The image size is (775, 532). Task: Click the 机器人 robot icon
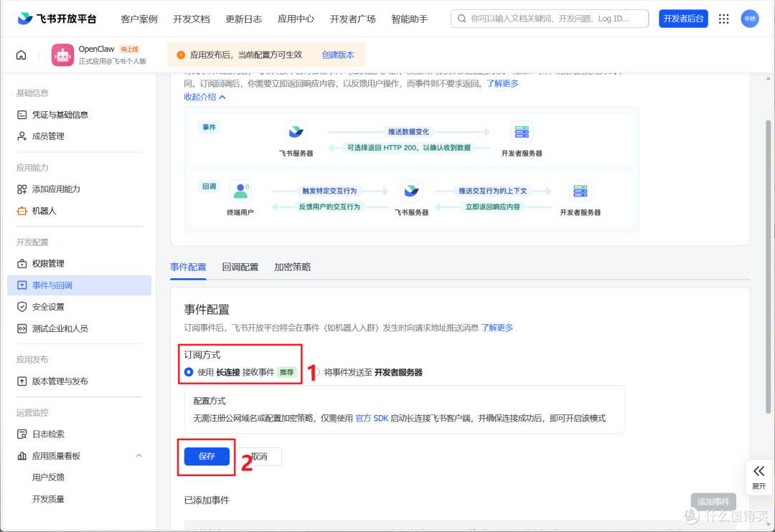click(22, 211)
